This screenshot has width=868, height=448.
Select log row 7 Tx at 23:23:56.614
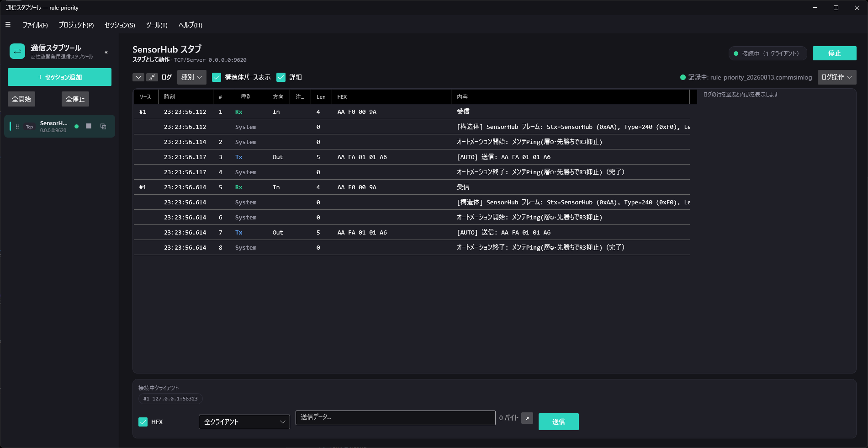[x=412, y=232]
